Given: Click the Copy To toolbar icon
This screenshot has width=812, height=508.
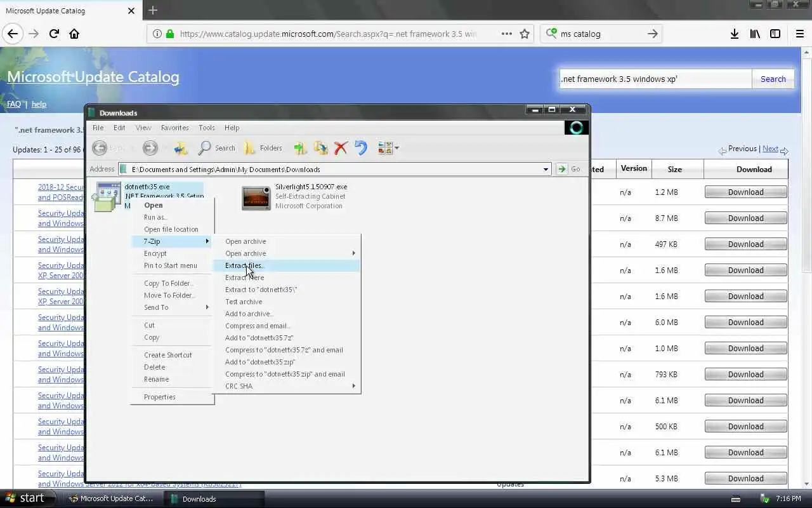Looking at the screenshot, I should (x=321, y=148).
